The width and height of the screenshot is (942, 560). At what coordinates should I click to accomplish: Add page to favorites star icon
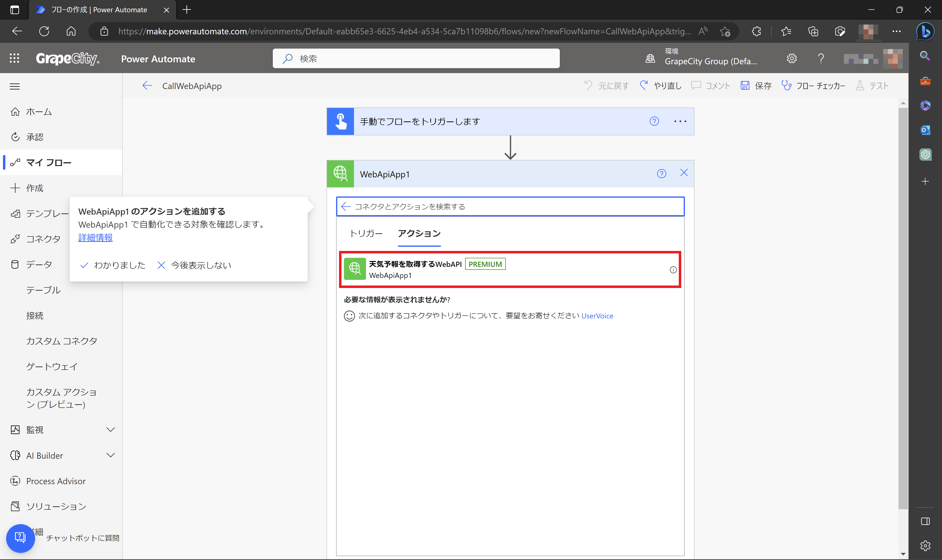coord(725,31)
